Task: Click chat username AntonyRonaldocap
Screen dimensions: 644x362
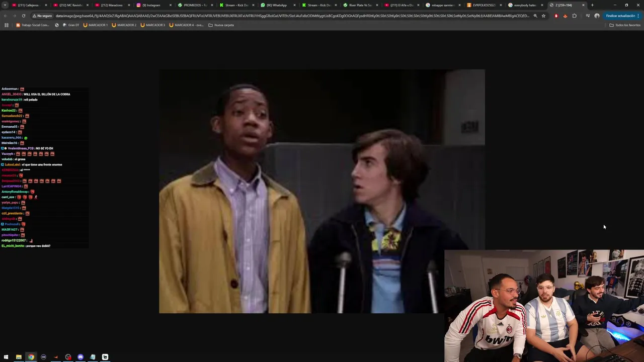Action: (15, 192)
